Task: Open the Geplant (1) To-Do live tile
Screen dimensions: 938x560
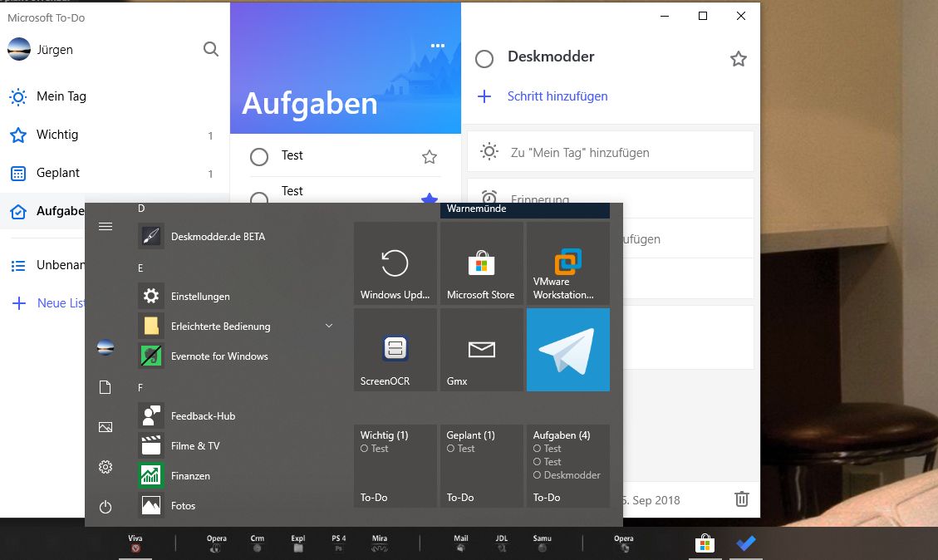Action: tap(482, 466)
